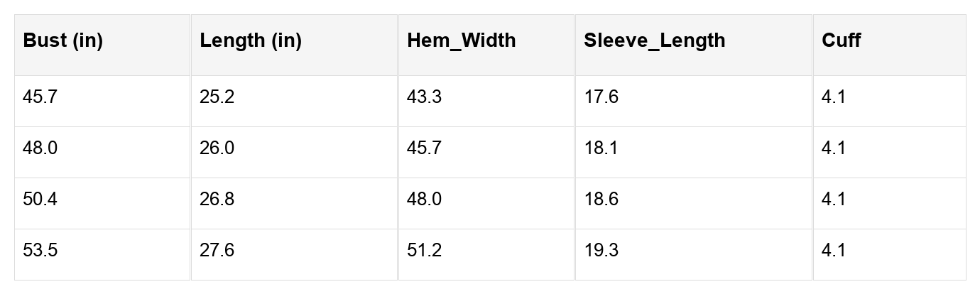Select the 50.4 Bust cell
Image resolution: width=980 pixels, height=294 pixels.
(x=40, y=200)
